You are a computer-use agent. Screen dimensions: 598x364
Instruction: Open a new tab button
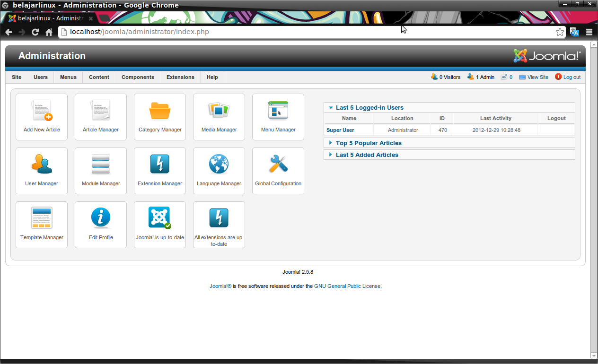(x=105, y=19)
